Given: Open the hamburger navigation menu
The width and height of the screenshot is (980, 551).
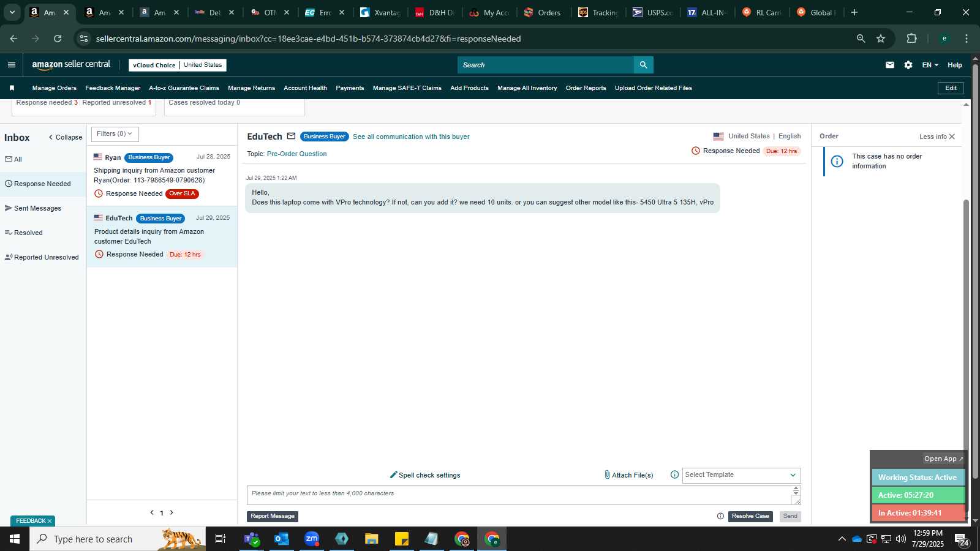Looking at the screenshot, I should pyautogui.click(x=12, y=65).
